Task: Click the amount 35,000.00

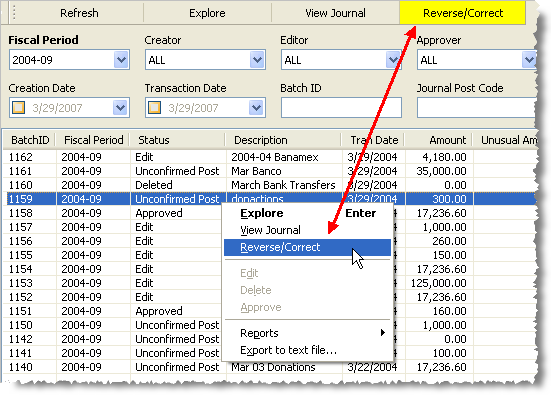Action: (441, 171)
